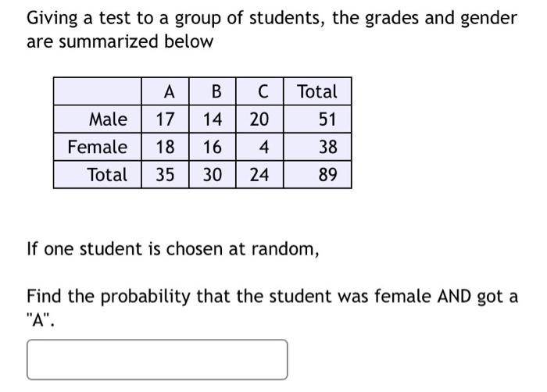Click the column header labeled B
The height and width of the screenshot is (392, 547).
(213, 91)
